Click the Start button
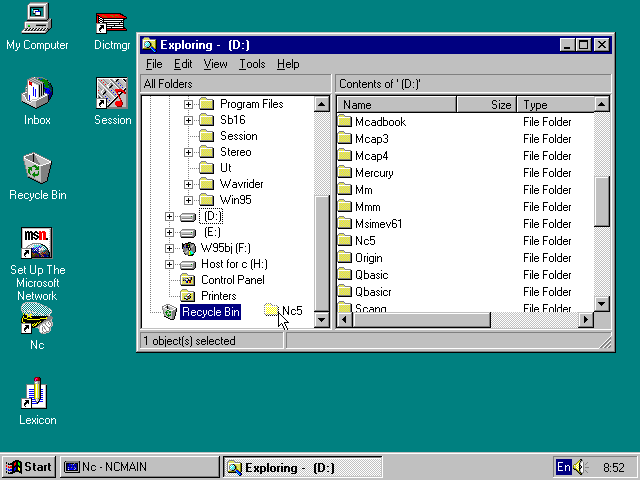The image size is (640, 480). (x=28, y=467)
